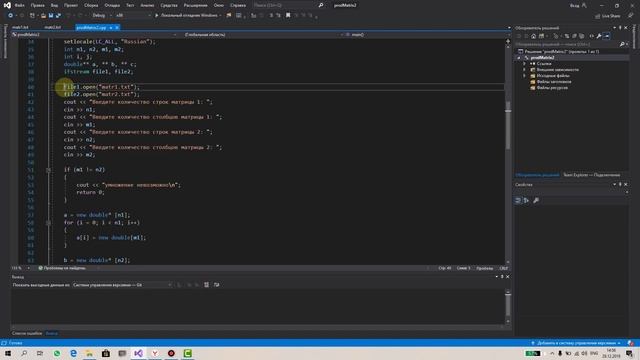This screenshot has width=640, height=360.
Task: Collapse the first for loop block
Action: tap(49, 223)
